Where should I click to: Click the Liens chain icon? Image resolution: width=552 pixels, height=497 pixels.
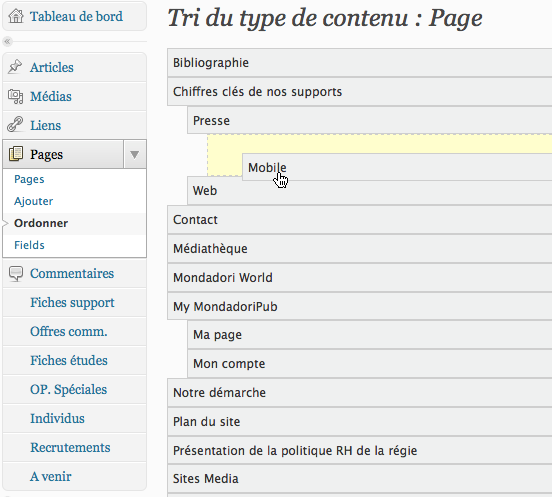[x=15, y=125]
